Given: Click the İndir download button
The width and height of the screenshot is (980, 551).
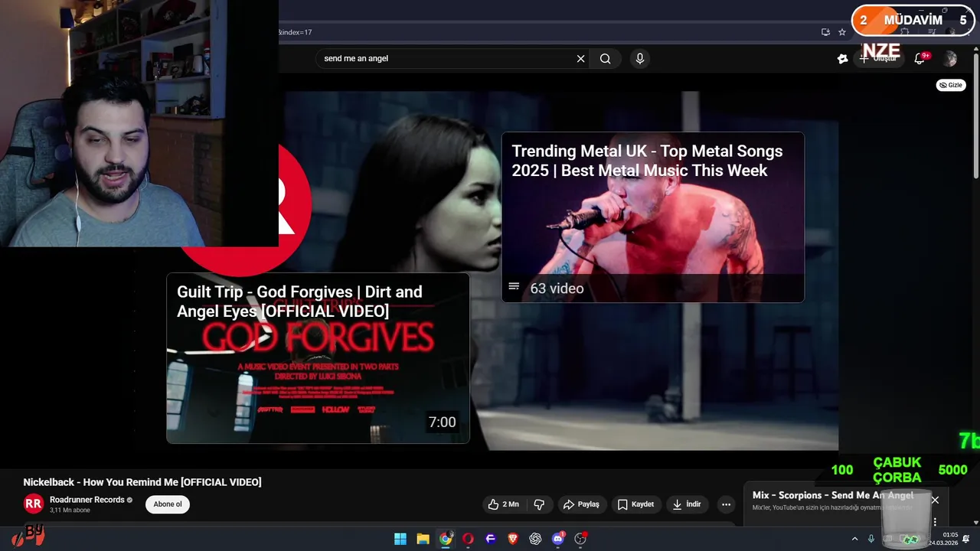Looking at the screenshot, I should click(x=687, y=504).
